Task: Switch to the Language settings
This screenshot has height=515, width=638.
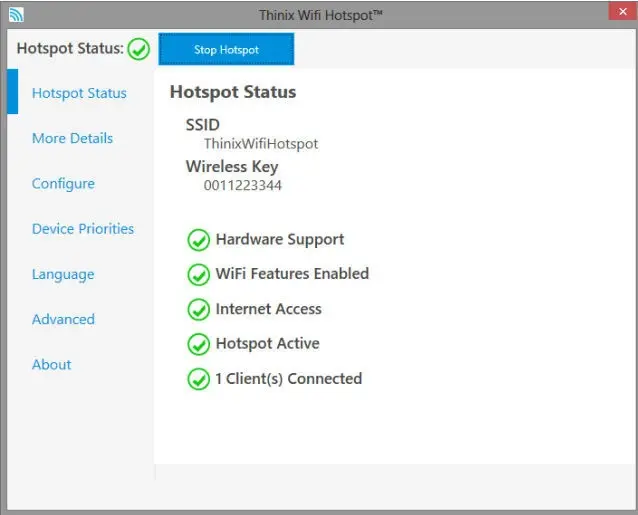Action: pos(63,274)
